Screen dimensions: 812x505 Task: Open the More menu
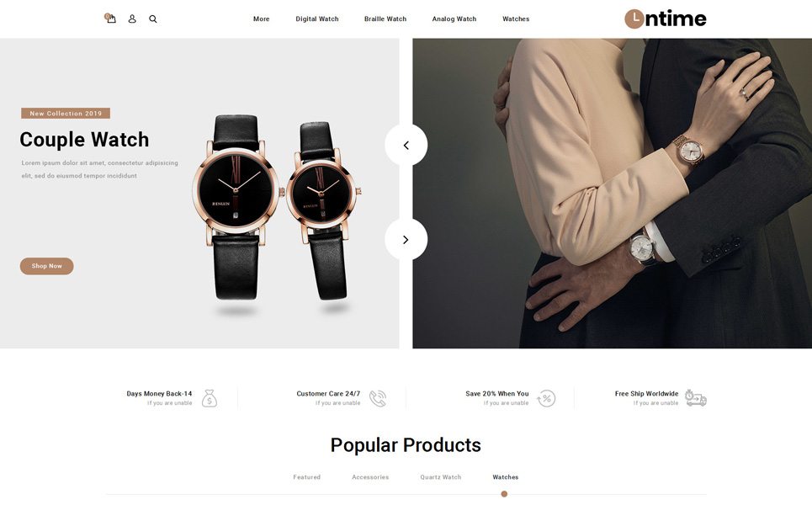click(x=262, y=19)
